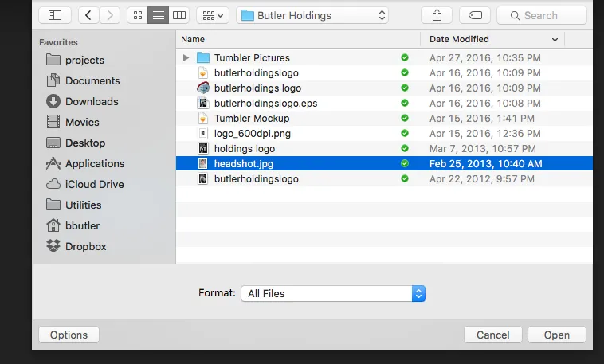The image size is (604, 364).
Task: Click the Edit Tags toolbar button
Action: point(475,15)
